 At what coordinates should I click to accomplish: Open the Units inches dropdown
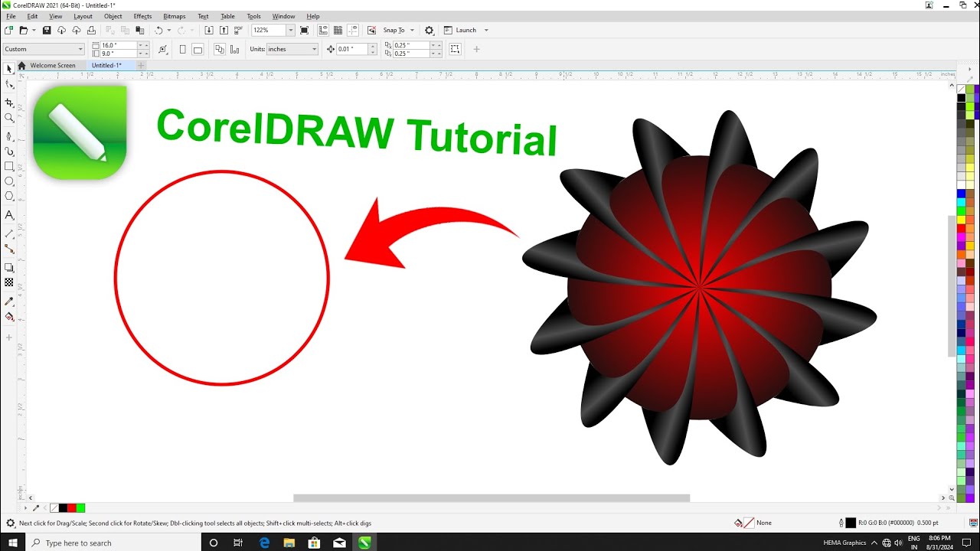(292, 49)
